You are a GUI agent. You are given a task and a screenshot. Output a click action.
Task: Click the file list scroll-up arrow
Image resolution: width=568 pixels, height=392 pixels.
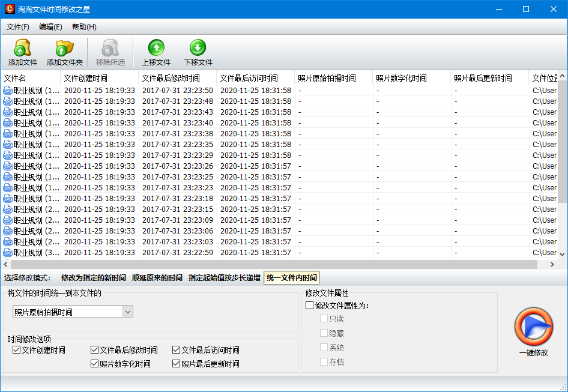tap(562, 76)
